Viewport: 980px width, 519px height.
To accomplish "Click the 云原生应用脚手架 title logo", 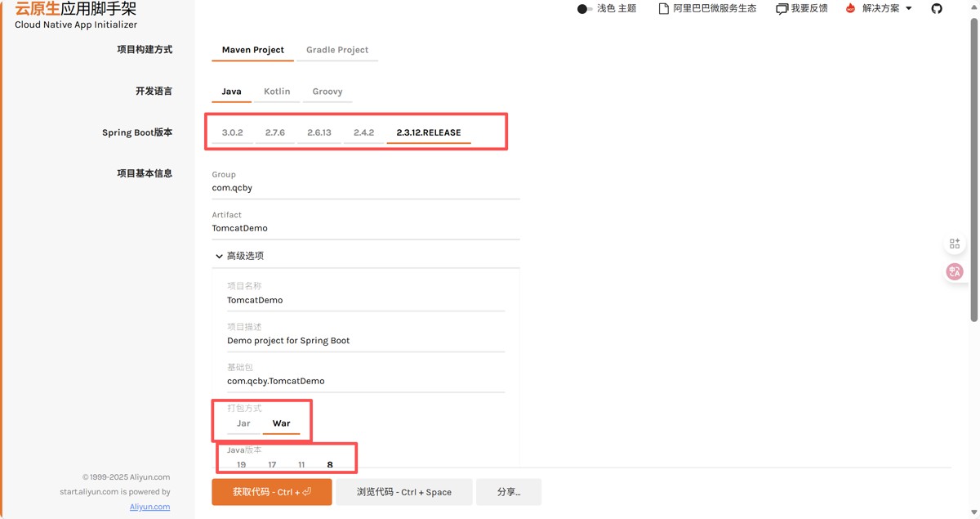I will tap(76, 9).
